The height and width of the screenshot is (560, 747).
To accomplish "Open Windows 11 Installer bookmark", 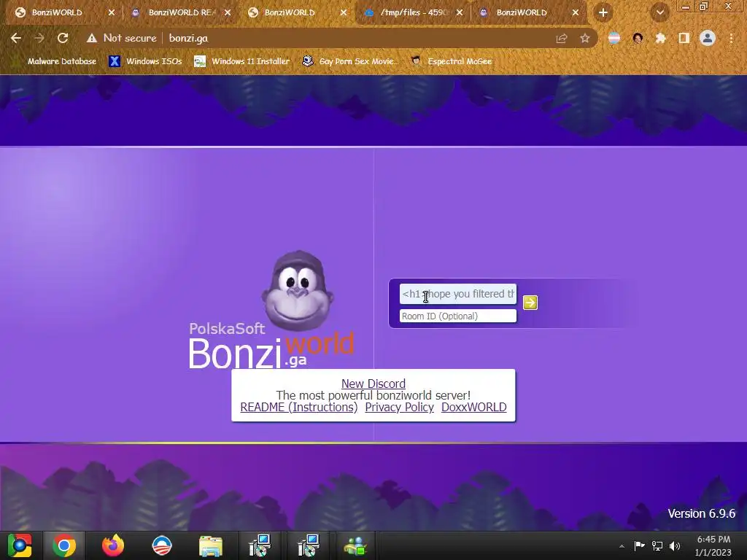I will [241, 61].
